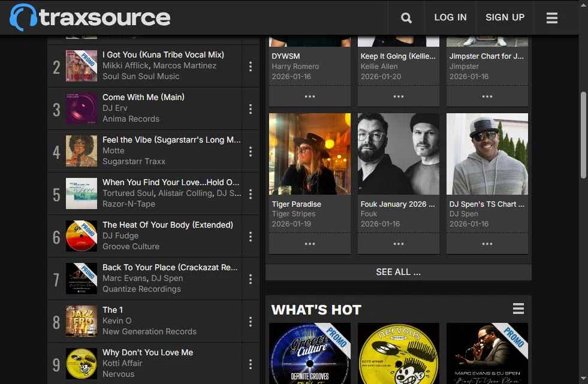Screen dimensions: 588x384
Task: Click the page vertical scrollbar thumb
Action: pyautogui.click(x=583, y=135)
